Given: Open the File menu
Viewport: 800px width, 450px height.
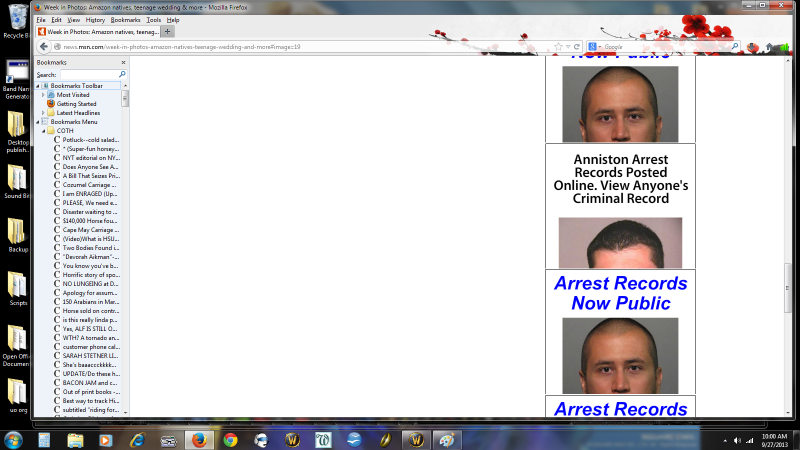Looking at the screenshot, I should (x=41, y=20).
